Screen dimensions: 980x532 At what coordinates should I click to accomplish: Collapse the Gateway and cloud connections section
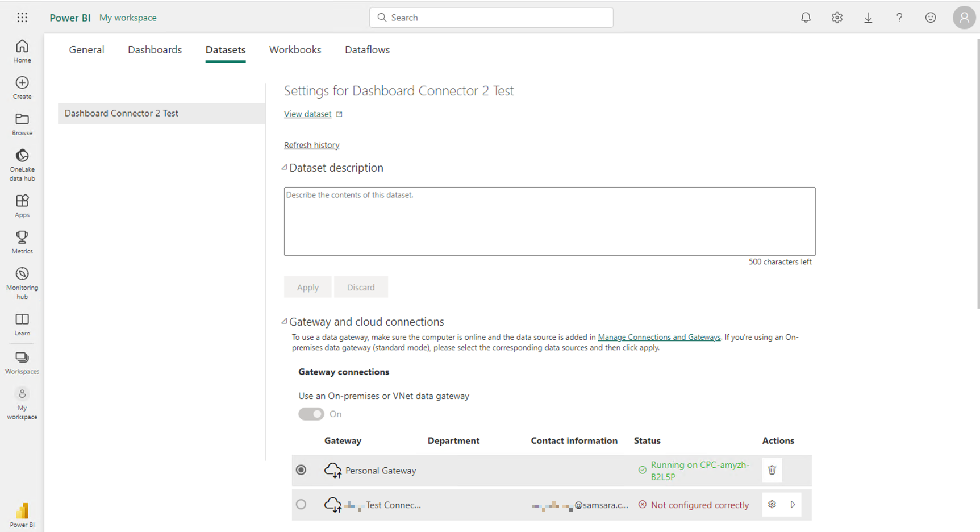pyautogui.click(x=285, y=321)
